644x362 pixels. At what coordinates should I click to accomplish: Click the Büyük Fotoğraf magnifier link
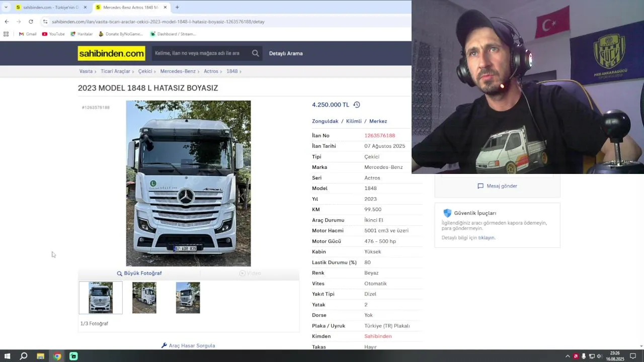(139, 273)
